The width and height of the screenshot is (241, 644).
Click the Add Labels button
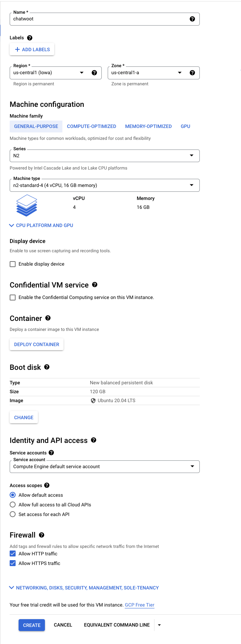point(32,49)
